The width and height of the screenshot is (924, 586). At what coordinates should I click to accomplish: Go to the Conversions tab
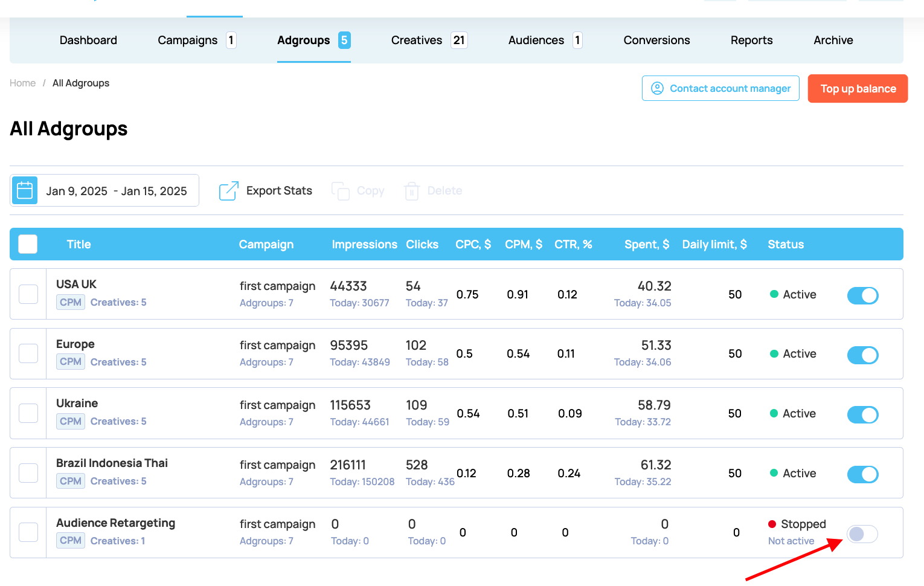[656, 40]
